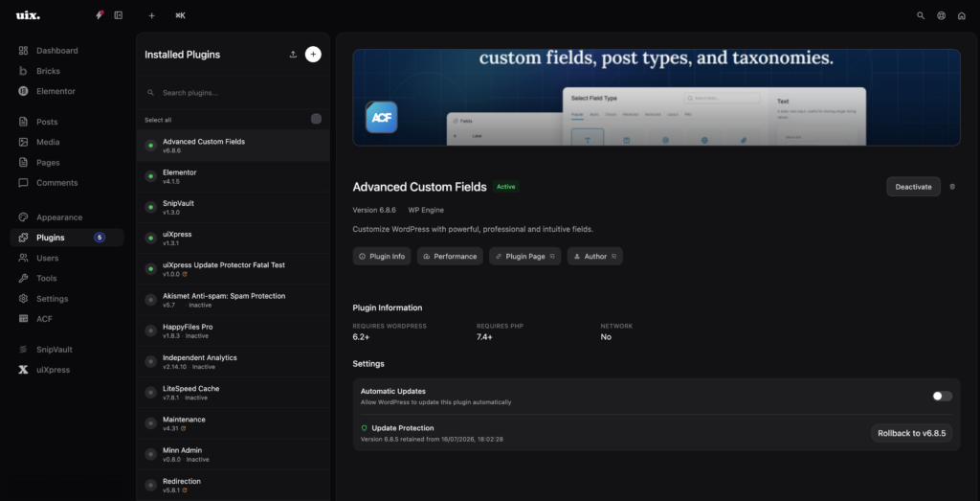
Task: Click the SnipVault icon in sidebar
Action: (23, 350)
